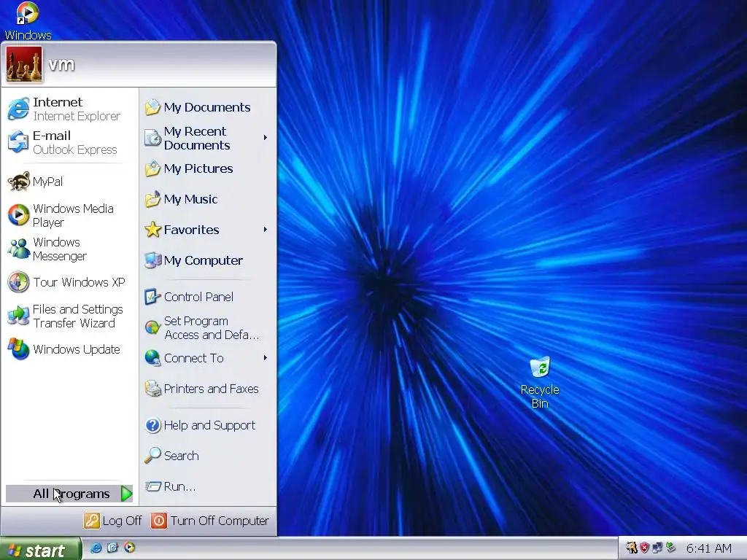Viewport: 747px width, 560px height.
Task: Click the vm user name text
Action: tap(61, 64)
